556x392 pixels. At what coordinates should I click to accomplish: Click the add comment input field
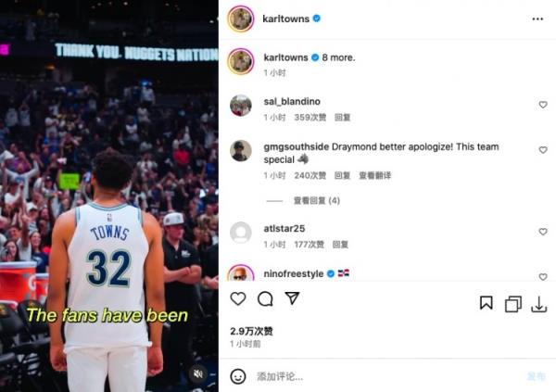[386, 376]
